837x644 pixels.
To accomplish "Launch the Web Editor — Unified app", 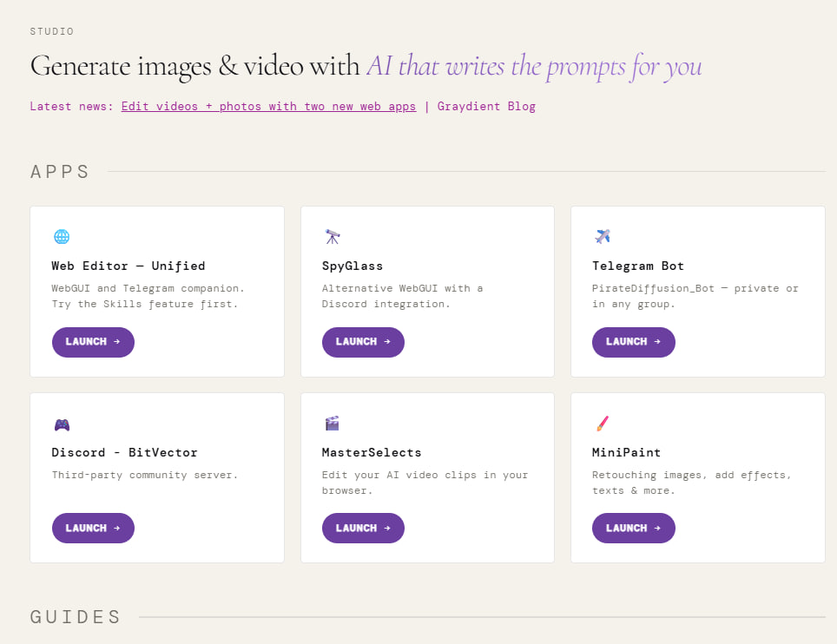I will tap(93, 342).
